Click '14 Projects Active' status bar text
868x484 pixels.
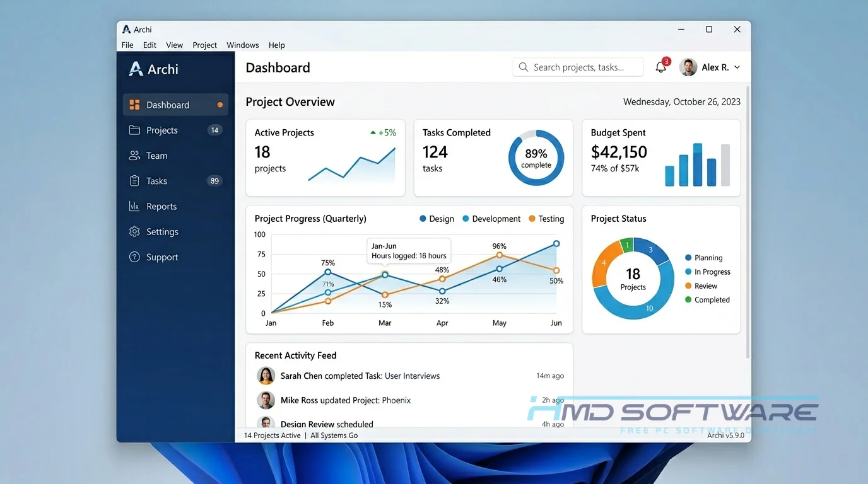tap(273, 435)
